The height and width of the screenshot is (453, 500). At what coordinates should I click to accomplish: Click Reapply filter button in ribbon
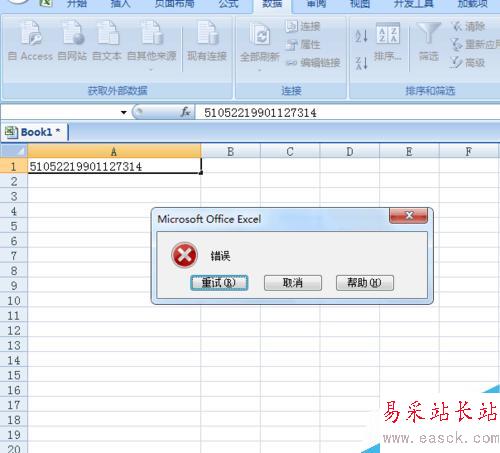[475, 44]
